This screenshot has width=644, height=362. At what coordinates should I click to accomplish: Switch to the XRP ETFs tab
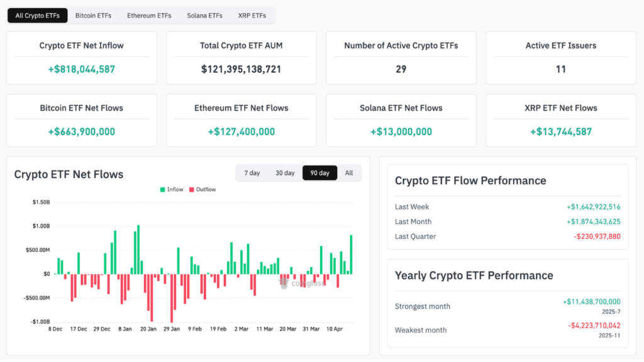tap(252, 15)
